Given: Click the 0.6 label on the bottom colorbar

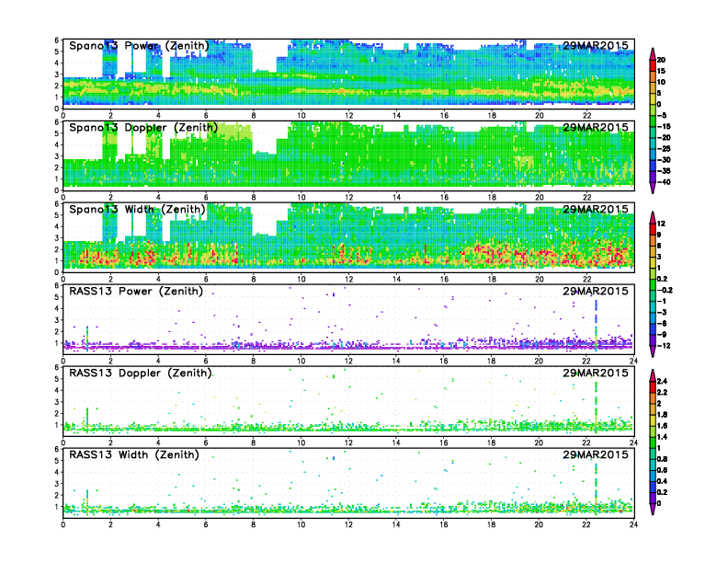Looking at the screenshot, I should click(x=662, y=470).
